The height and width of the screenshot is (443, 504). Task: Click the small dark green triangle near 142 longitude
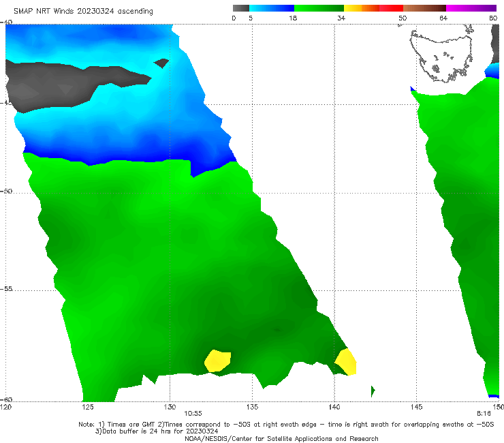coord(373,391)
